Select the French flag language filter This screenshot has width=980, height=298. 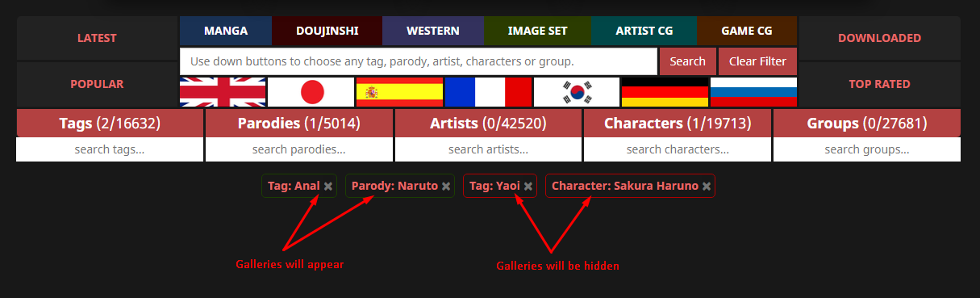[488, 92]
